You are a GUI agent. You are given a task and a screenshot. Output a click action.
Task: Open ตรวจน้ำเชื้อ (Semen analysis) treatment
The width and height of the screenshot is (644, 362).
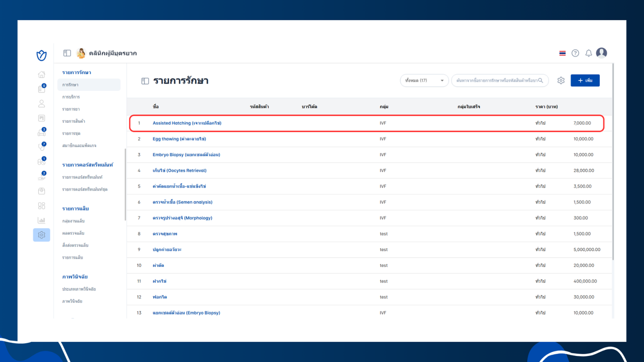(x=183, y=202)
